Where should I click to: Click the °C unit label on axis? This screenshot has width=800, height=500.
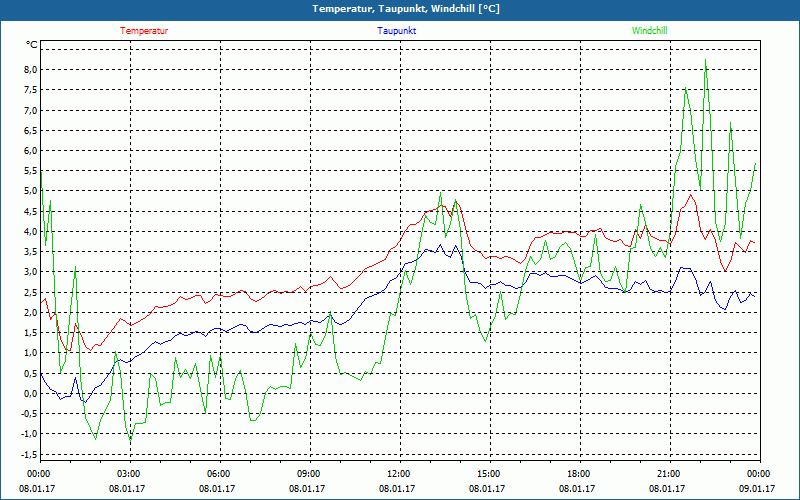32,45
